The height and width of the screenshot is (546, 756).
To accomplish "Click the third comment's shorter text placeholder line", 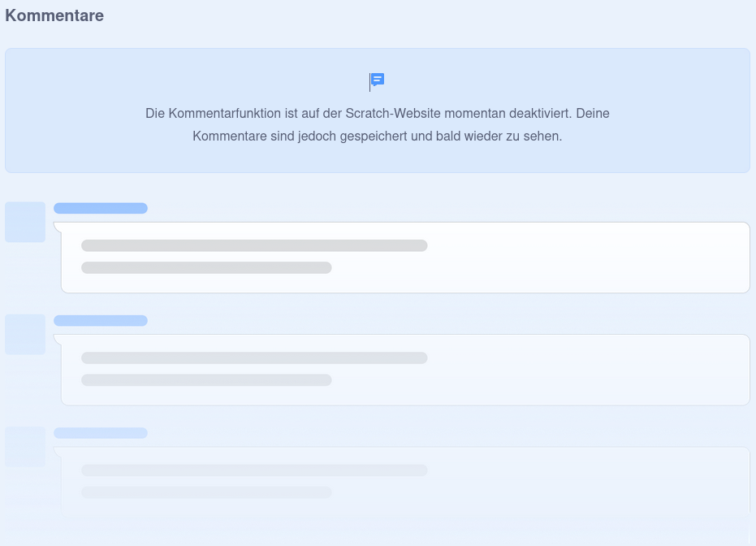I will tap(206, 492).
